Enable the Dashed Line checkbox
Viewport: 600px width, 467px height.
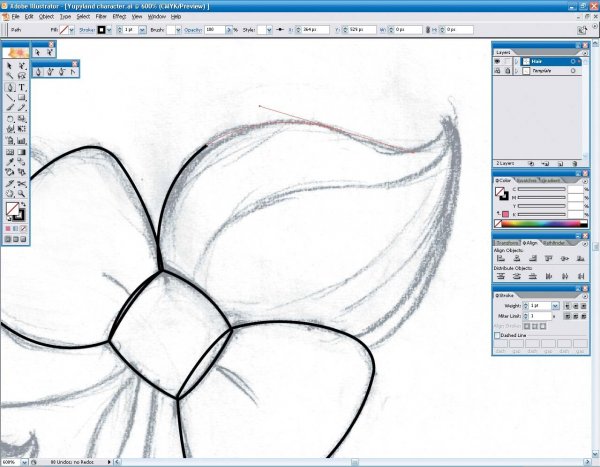point(499,335)
